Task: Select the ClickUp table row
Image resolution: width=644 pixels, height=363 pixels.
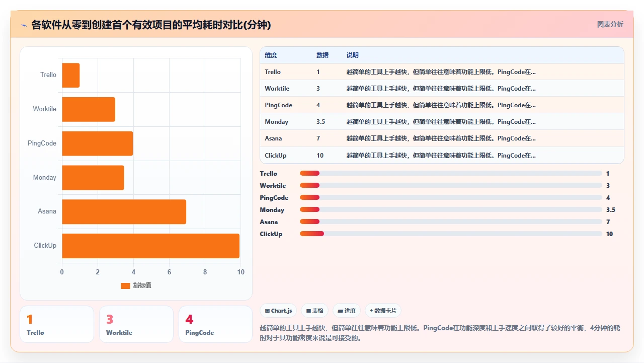Action: [x=442, y=155]
